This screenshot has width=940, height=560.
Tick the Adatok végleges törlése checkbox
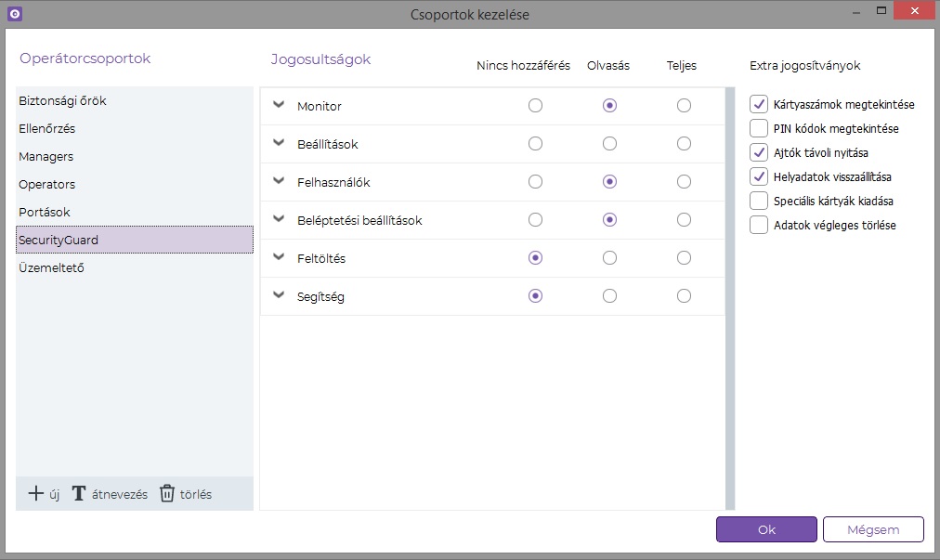click(759, 225)
